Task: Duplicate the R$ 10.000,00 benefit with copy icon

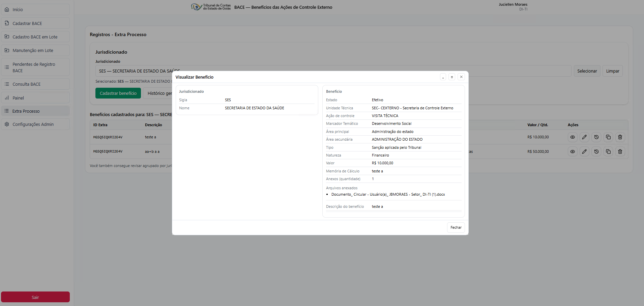Action: point(608,137)
